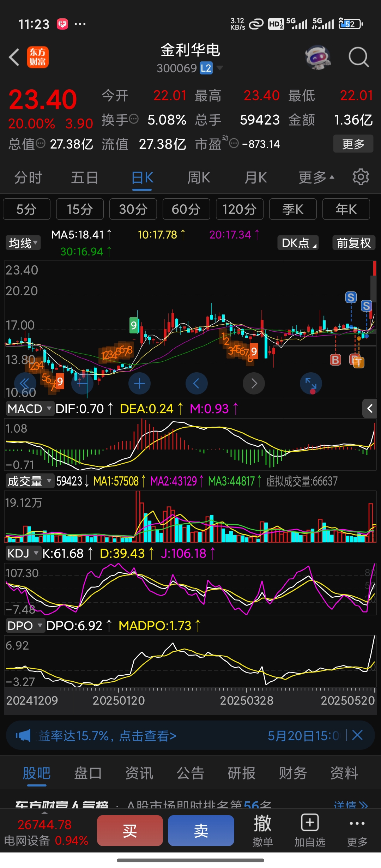Tap the double-left rewind chart button
This screenshot has height=868, width=381.
tap(25, 383)
